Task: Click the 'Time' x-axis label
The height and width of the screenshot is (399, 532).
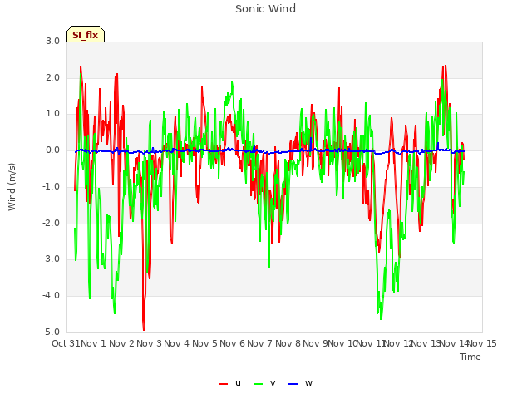Action: (470, 357)
